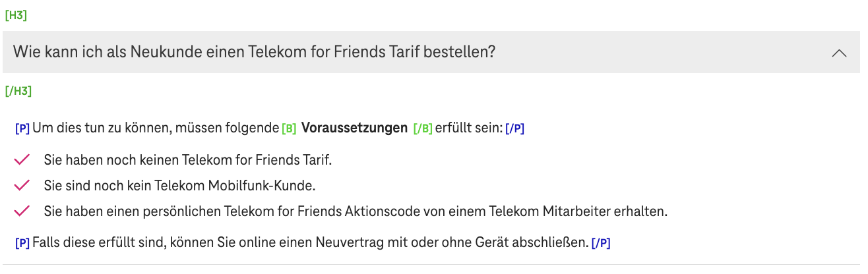868x274 pixels.
Task: Click the question header about ordering as Neukunde
Action: pyautogui.click(x=254, y=51)
